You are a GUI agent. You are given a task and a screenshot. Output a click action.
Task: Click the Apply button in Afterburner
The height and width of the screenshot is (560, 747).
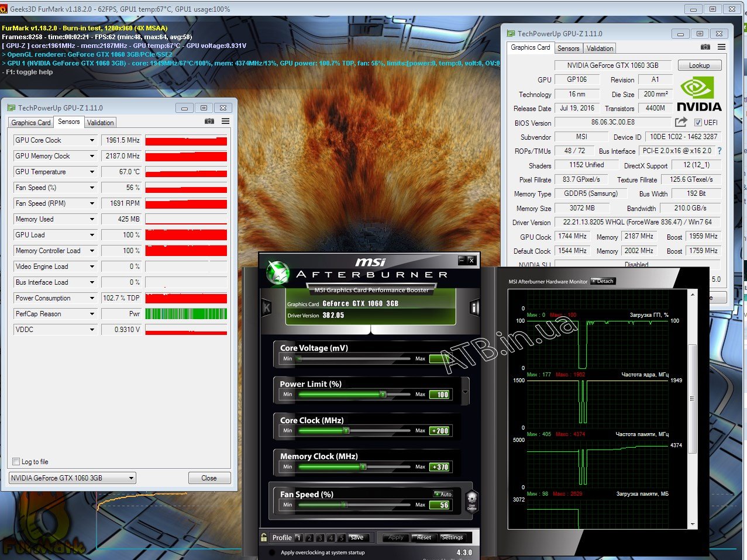point(396,537)
